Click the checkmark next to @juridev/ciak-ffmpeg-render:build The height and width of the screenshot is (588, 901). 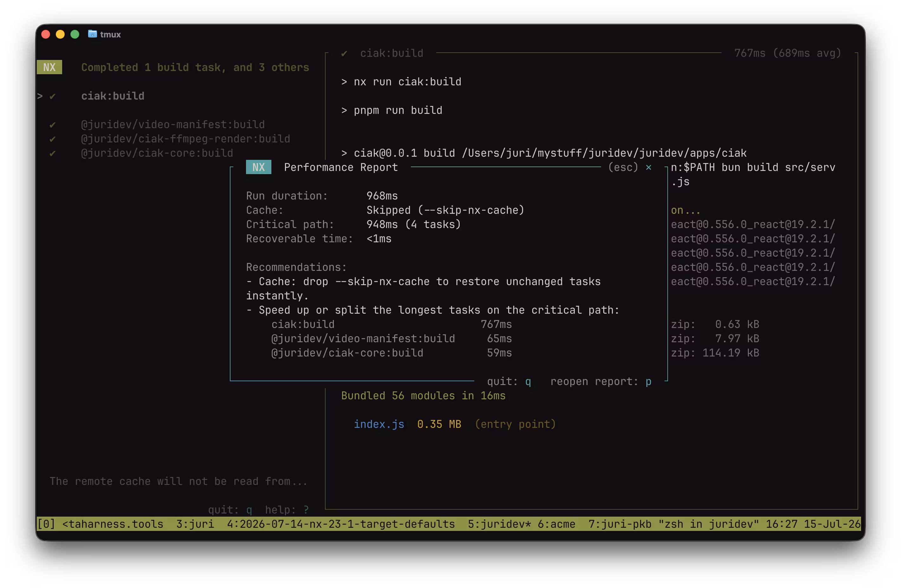53,139
